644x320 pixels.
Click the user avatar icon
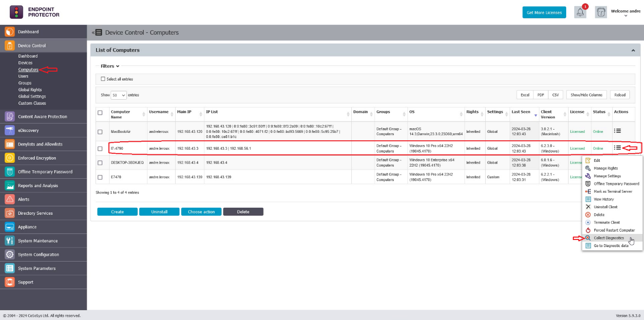pos(601,13)
